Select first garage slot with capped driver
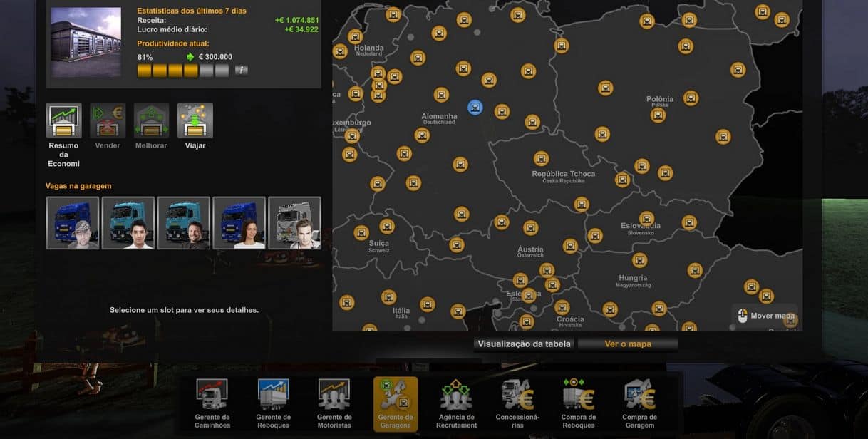This screenshot has height=439, width=868. (73, 223)
